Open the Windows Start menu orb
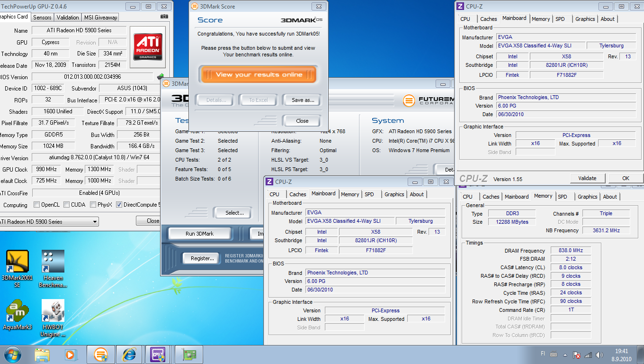644x364 pixels. (13, 355)
